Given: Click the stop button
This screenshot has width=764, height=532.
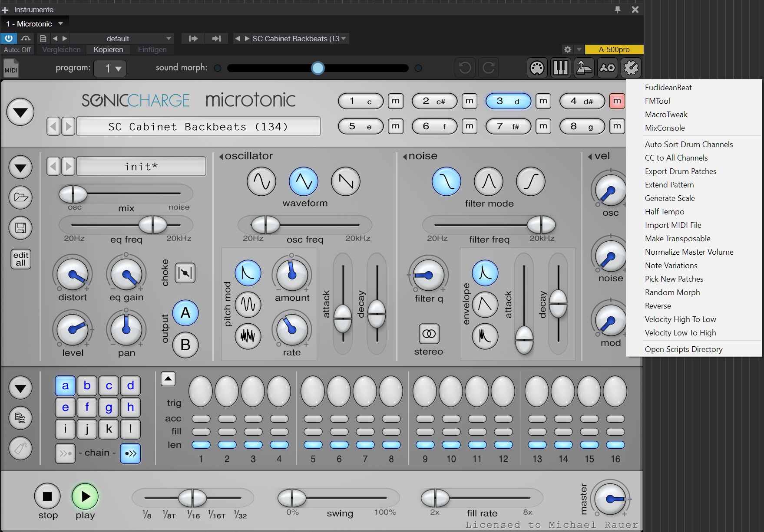Looking at the screenshot, I should coord(47,496).
